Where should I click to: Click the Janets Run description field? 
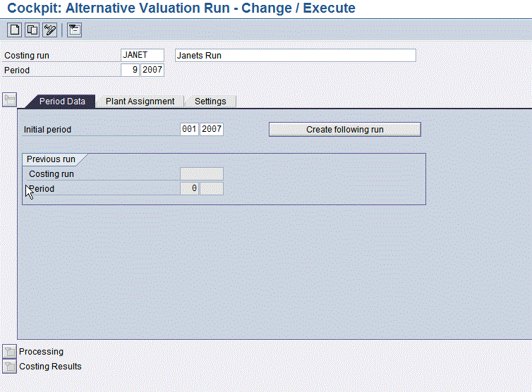[295, 56]
